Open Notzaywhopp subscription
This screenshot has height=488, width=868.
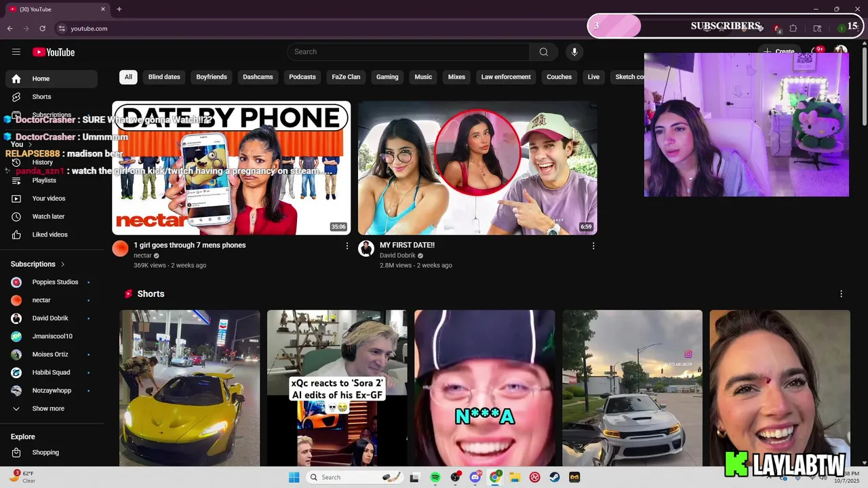(52, 390)
